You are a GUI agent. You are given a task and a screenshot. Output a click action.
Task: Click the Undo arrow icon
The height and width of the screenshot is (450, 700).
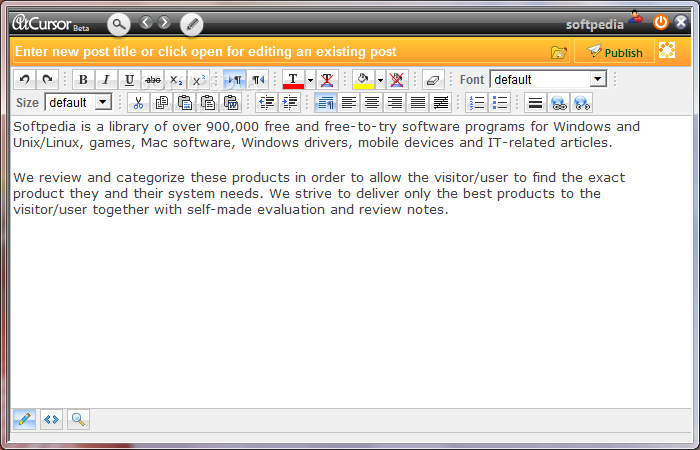coord(25,80)
